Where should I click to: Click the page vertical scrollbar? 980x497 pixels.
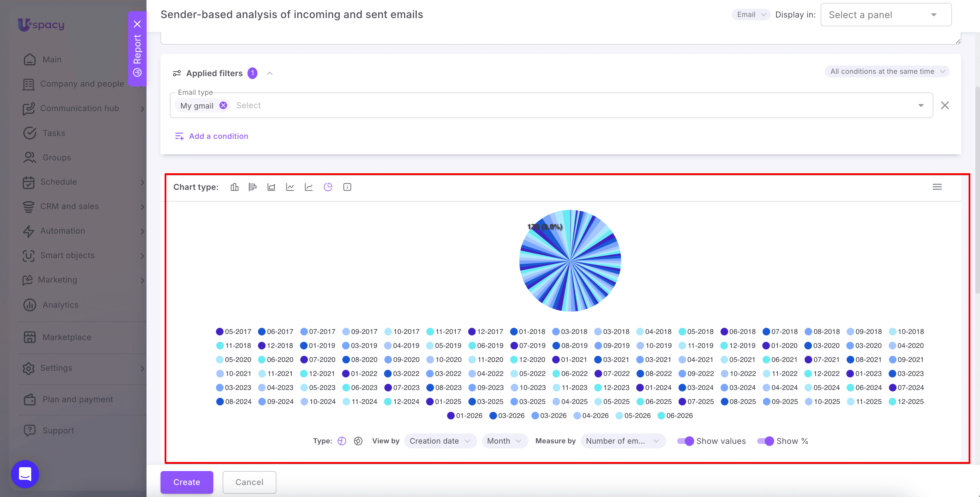click(977, 190)
